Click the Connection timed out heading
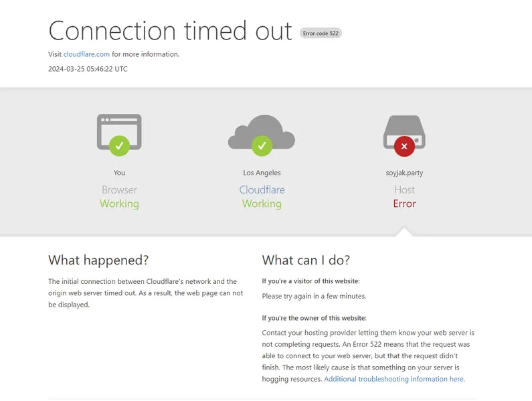This screenshot has height=401, width=532. pyautogui.click(x=170, y=31)
